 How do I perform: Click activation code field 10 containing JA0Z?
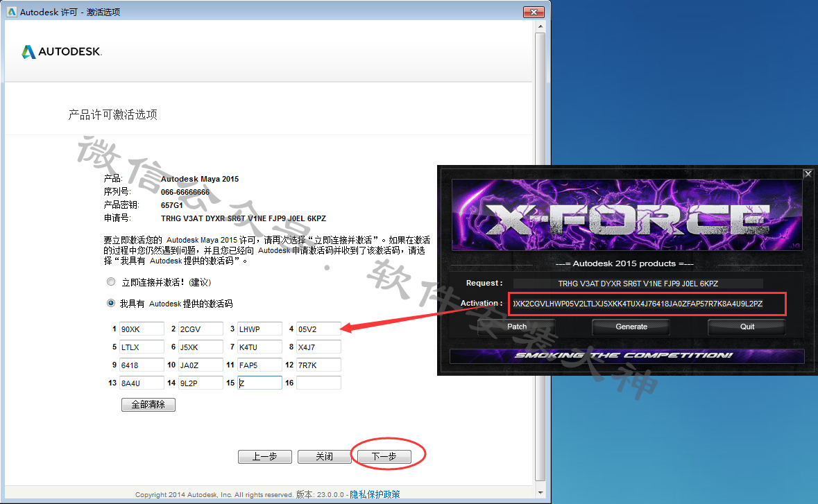pos(201,365)
